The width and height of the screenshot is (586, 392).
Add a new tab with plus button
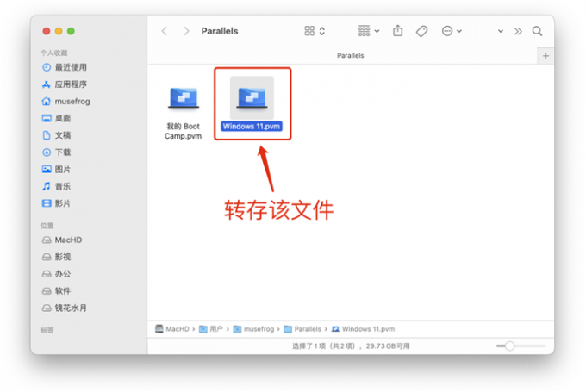(545, 56)
